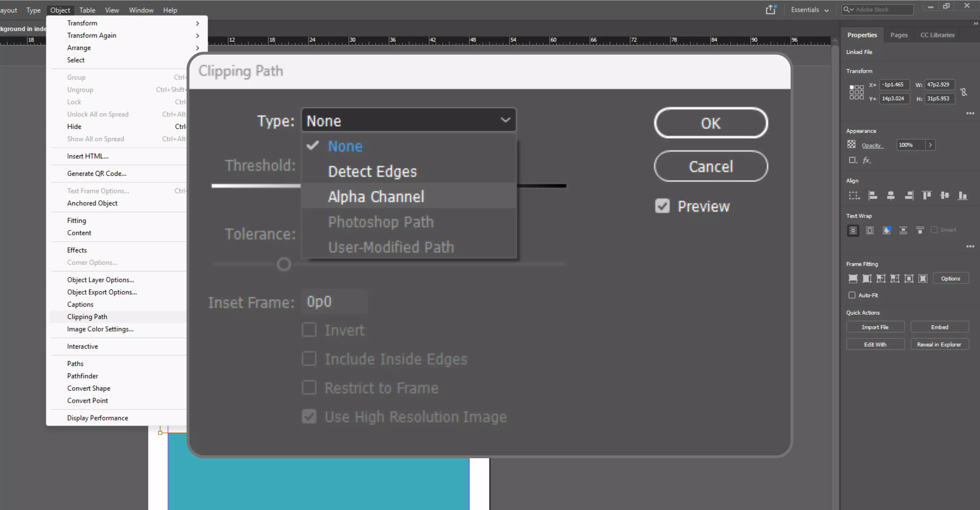
Task: Select Wrap around bounding box icon
Action: [870, 230]
